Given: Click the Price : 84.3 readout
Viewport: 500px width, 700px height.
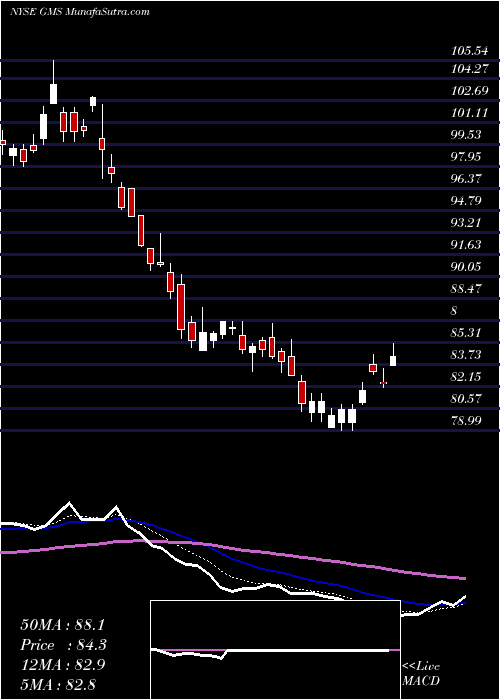Looking at the screenshot, I should (x=63, y=645).
